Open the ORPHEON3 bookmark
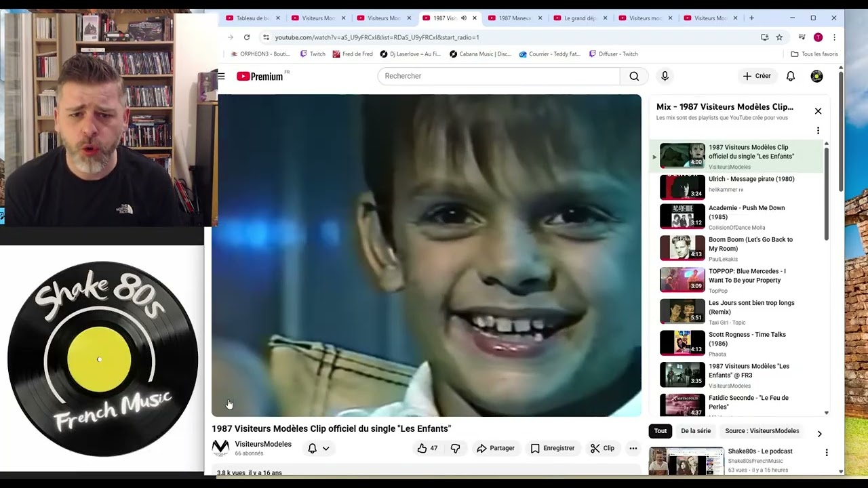The image size is (868, 488). (260, 54)
